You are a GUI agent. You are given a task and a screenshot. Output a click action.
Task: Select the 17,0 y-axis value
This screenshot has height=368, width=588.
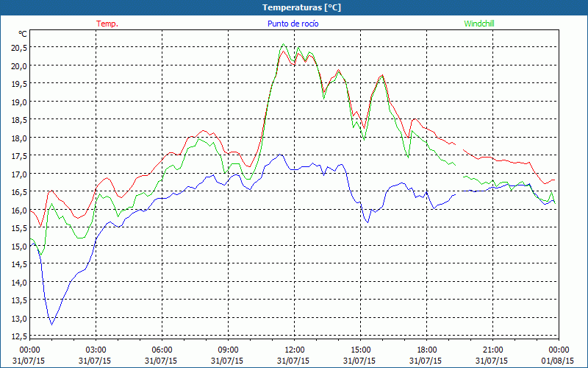[18, 174]
